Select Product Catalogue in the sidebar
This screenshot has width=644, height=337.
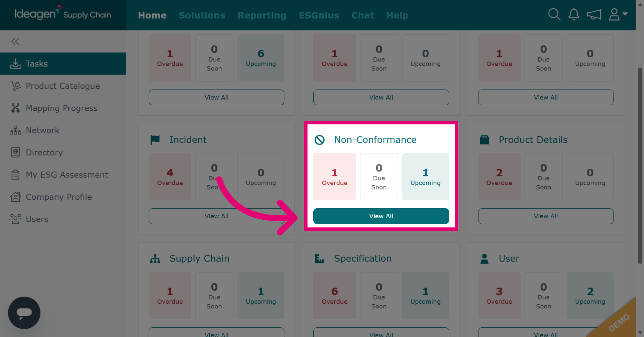63,86
